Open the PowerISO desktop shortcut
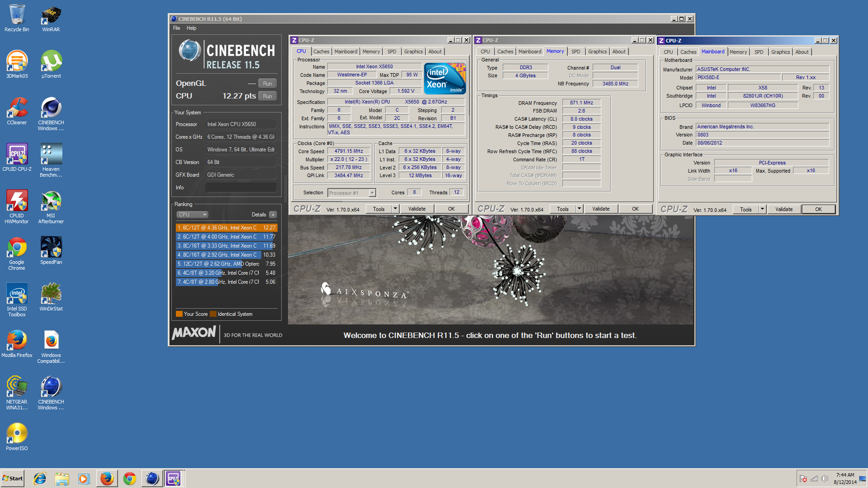Viewport: 868px width, 488px height. (17, 436)
